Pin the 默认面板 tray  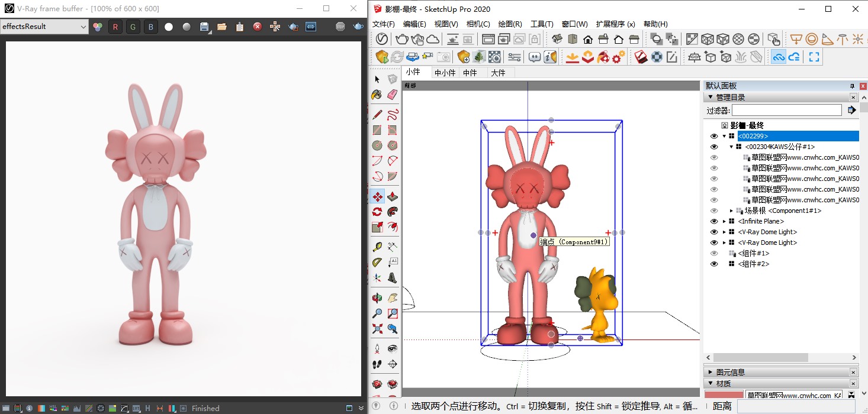click(x=853, y=86)
